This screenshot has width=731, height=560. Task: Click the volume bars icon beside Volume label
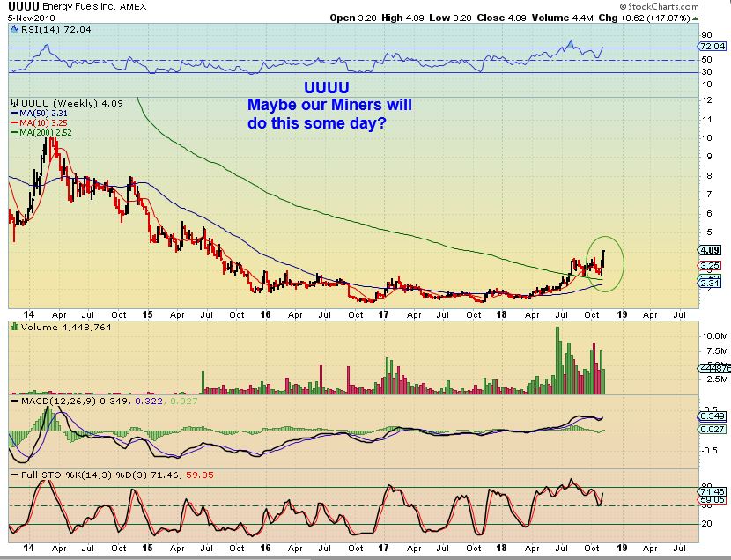[x=15, y=327]
